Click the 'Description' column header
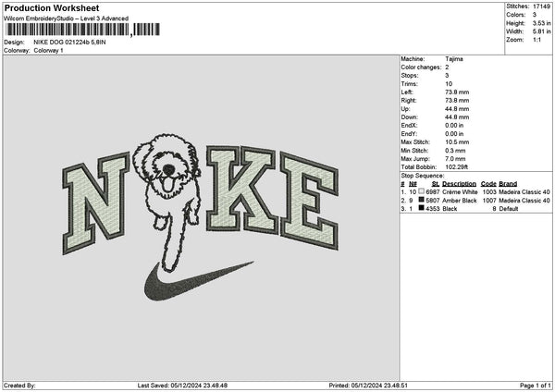The width and height of the screenshot is (555, 392). (x=459, y=184)
